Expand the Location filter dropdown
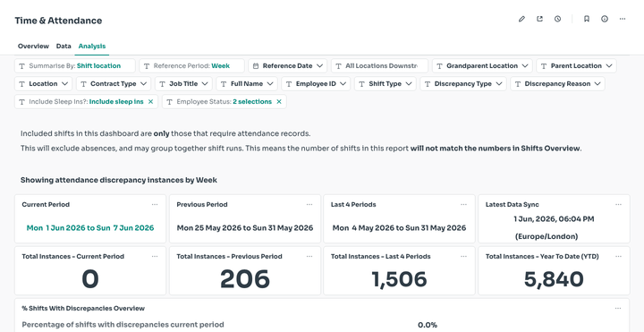Viewport: 644px width, 332px height. coord(44,84)
